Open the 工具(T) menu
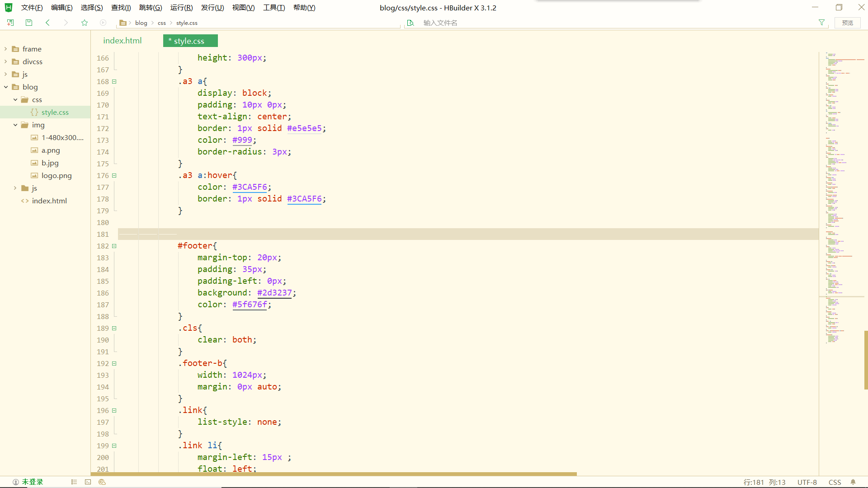The image size is (868, 488). (274, 8)
